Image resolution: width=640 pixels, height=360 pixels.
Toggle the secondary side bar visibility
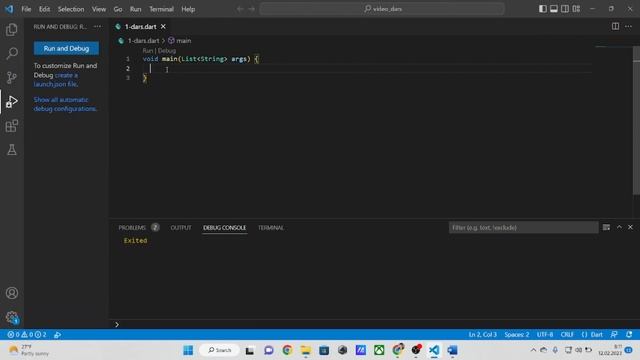[565, 9]
